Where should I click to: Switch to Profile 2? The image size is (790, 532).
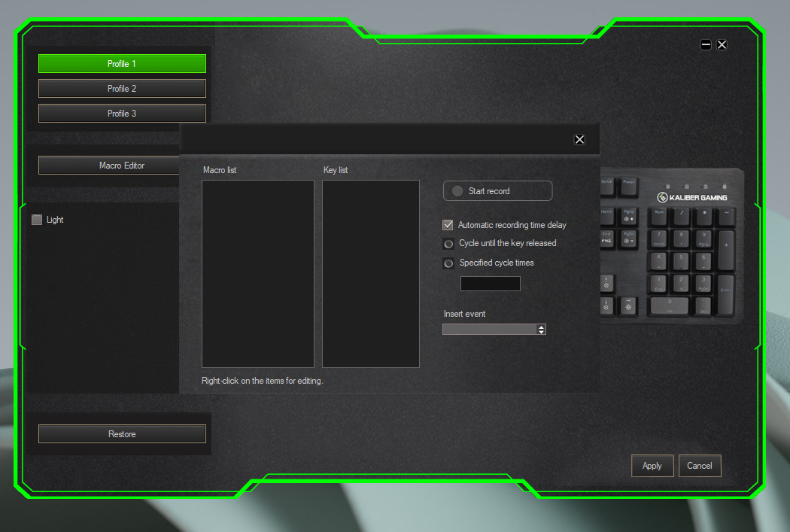[x=122, y=88]
